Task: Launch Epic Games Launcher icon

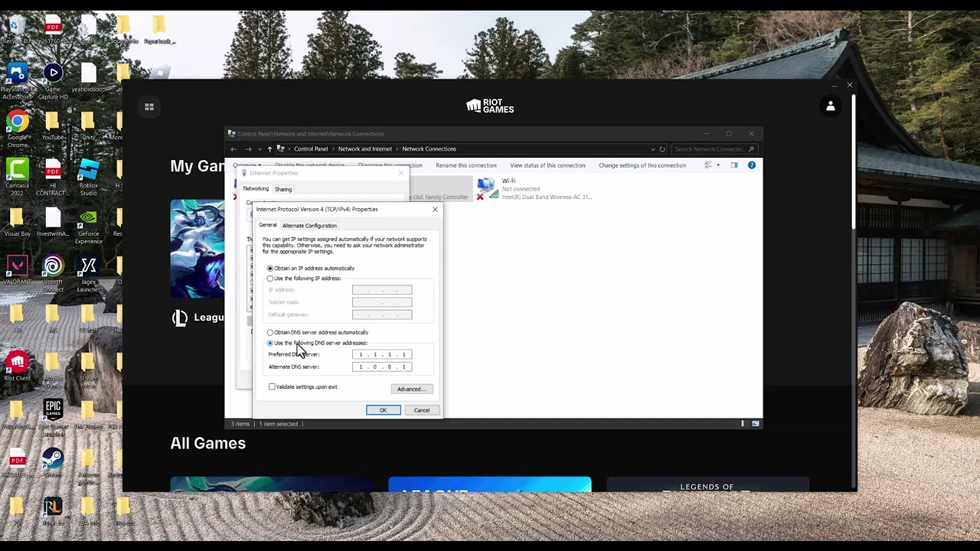Action: (53, 415)
